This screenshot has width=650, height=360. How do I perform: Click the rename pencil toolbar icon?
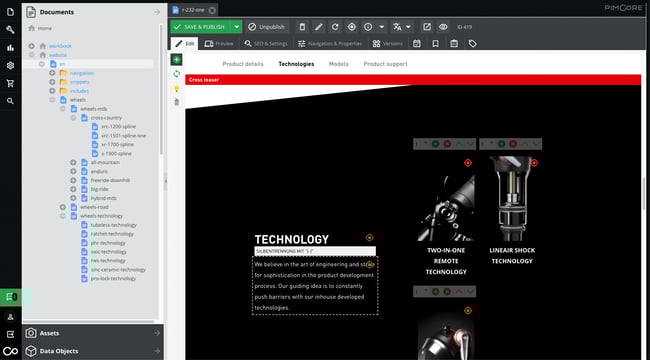318,27
